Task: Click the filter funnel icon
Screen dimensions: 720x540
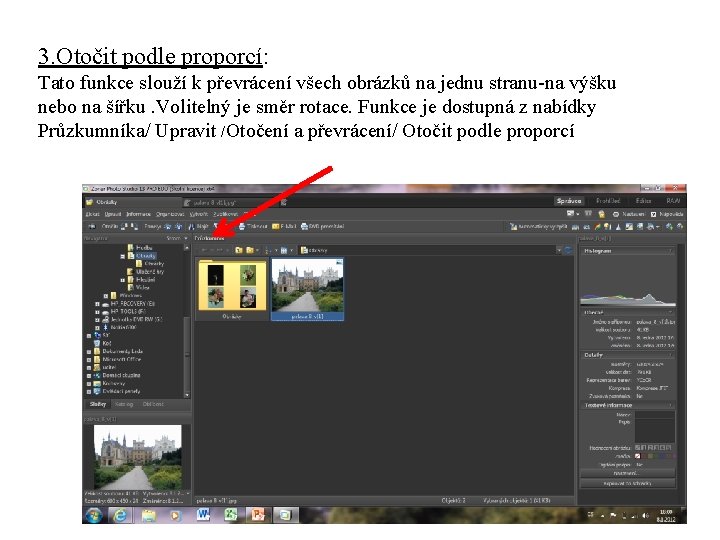Action: [216, 226]
